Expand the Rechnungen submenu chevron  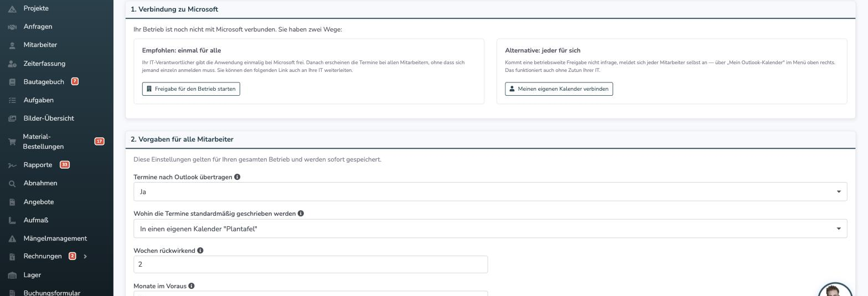[85, 257]
